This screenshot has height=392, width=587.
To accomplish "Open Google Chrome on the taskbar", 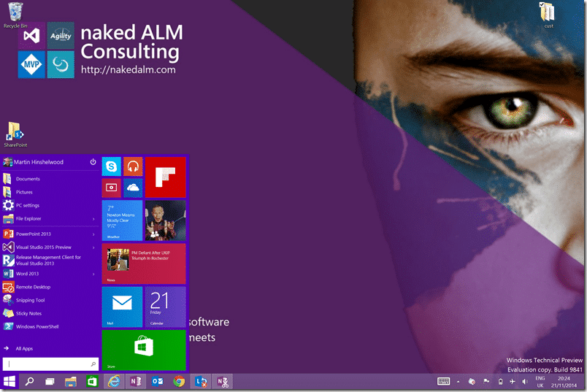I will coord(179,382).
